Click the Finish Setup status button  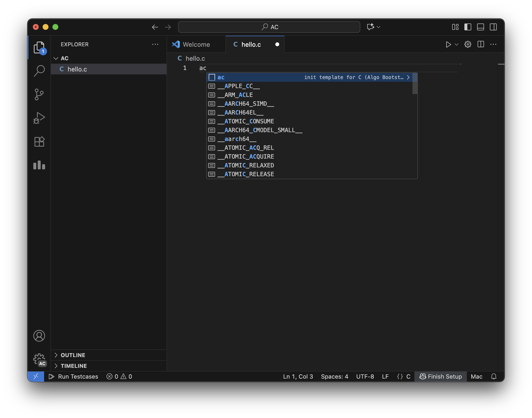[x=440, y=376]
